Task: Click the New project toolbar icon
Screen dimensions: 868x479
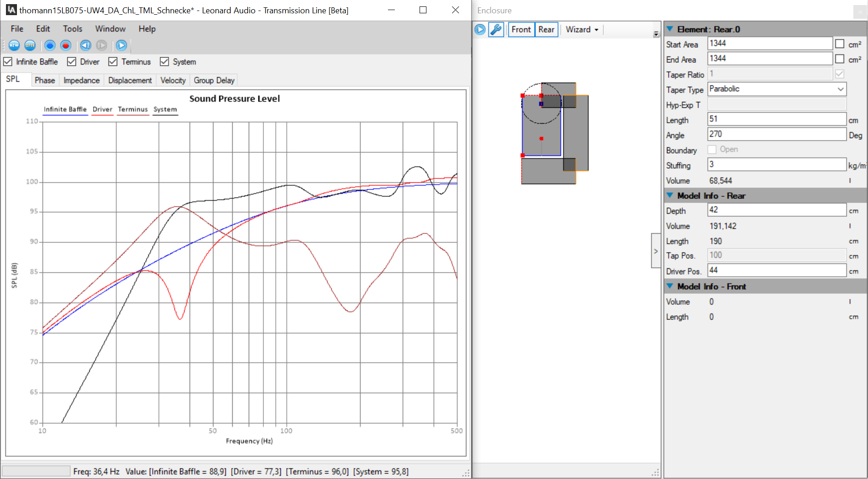Action: [14, 45]
